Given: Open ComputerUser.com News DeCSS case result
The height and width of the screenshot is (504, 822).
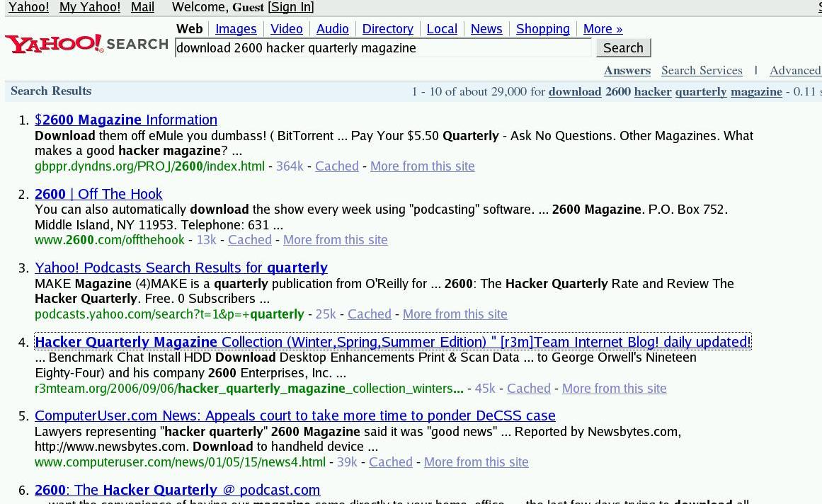Looking at the screenshot, I should tap(295, 416).
